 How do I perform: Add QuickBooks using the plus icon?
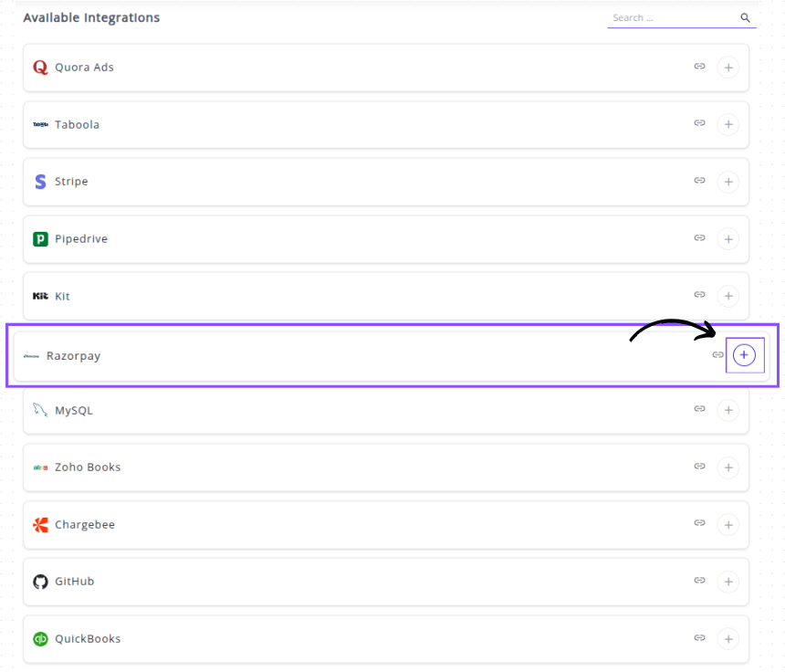727,639
